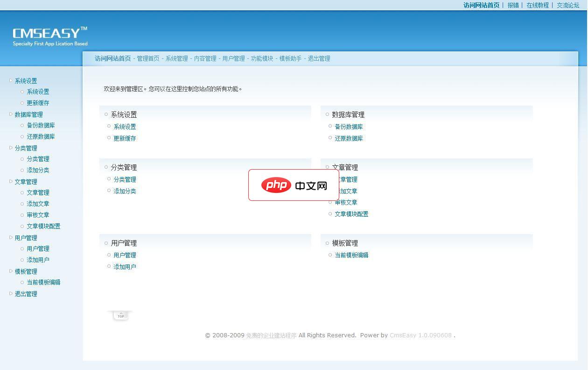The height and width of the screenshot is (370, 588).
Task: Open 功能模块 in the top navigation
Action: [x=262, y=58]
